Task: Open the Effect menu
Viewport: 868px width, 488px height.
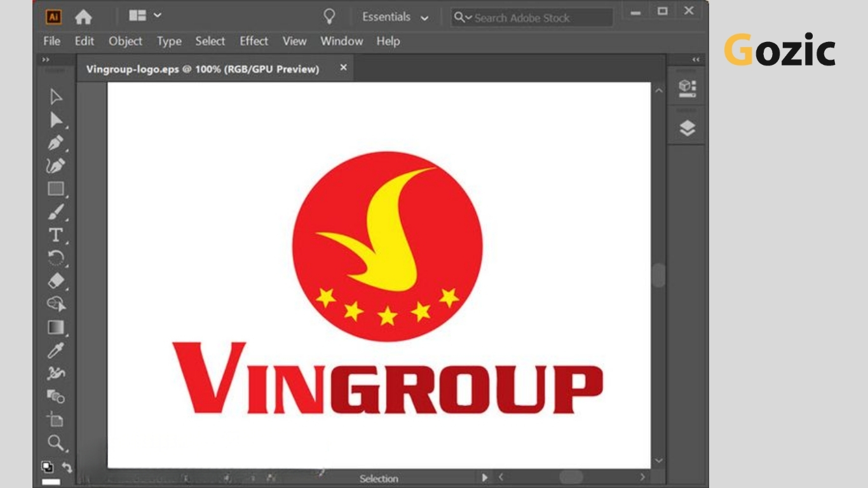Action: click(254, 41)
